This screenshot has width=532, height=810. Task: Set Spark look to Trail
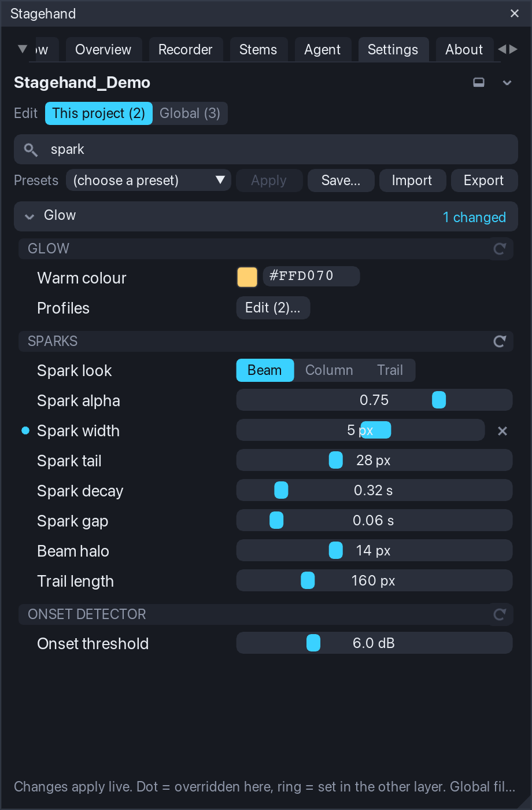[x=390, y=370]
